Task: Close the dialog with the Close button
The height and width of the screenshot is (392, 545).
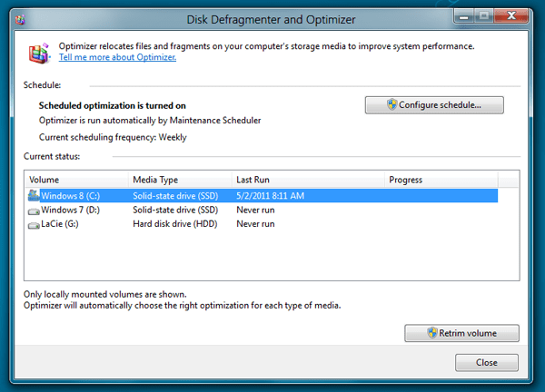Action: tap(486, 363)
